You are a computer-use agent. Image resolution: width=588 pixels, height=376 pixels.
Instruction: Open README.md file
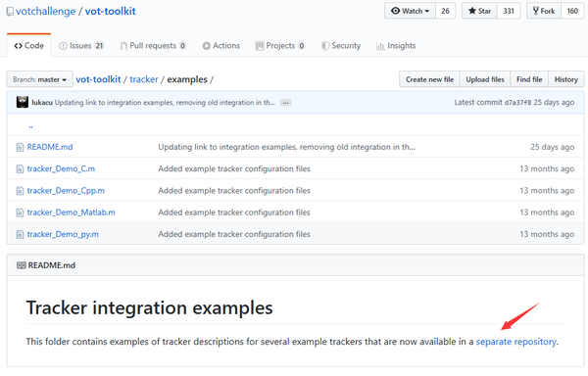click(50, 147)
